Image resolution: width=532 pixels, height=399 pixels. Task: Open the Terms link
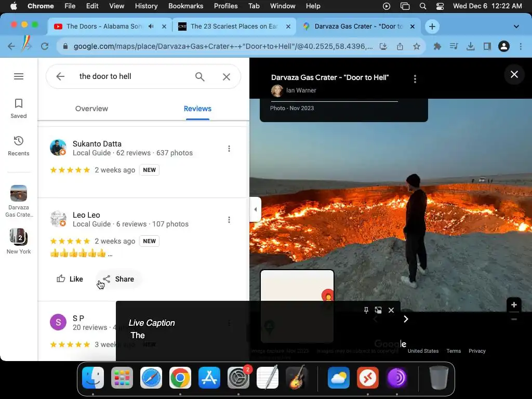tap(454, 351)
